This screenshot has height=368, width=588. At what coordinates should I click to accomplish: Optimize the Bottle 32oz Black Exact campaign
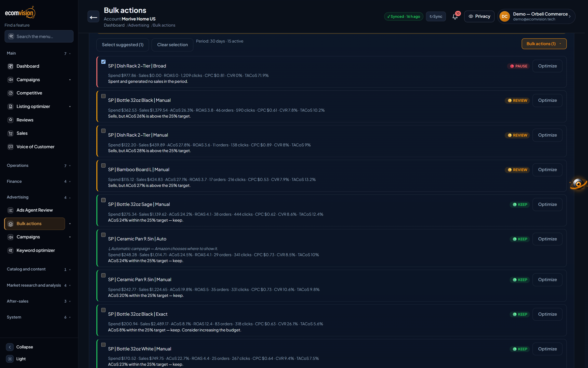pos(547,314)
